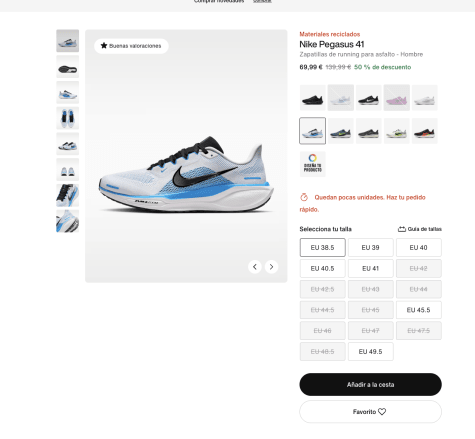
Task: Click Añadir a la cesta button
Action: [370, 384]
